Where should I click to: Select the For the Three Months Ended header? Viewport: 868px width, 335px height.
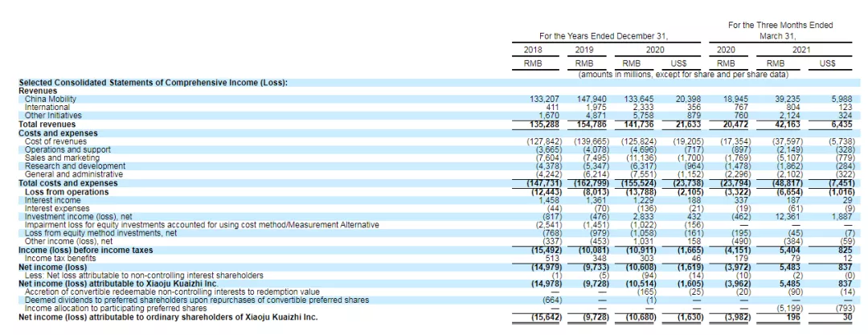(x=780, y=26)
